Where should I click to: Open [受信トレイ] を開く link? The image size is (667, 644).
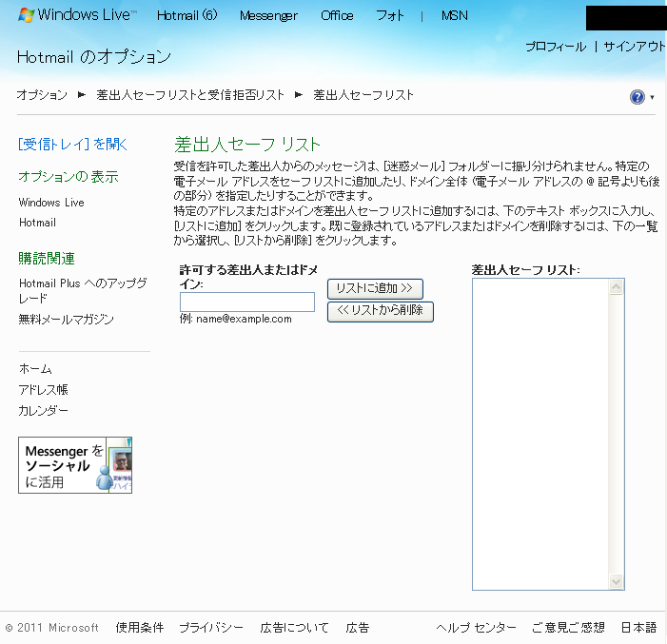pyautogui.click(x=72, y=145)
